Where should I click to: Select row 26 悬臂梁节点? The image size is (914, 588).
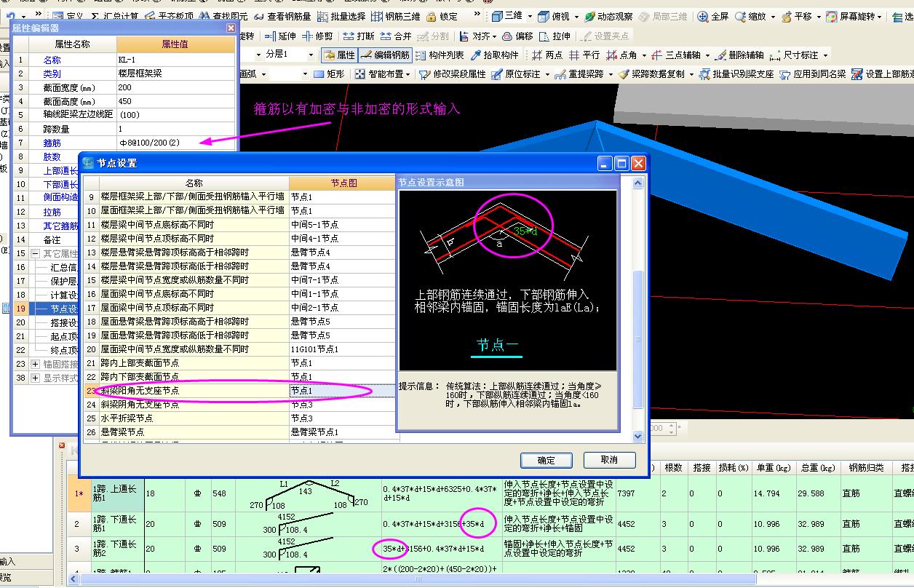(240, 432)
